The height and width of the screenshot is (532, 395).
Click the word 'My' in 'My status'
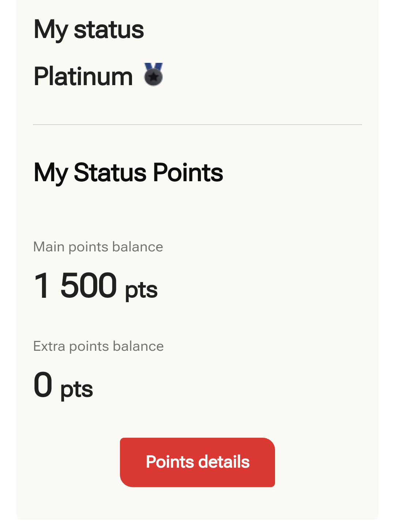[50, 30]
